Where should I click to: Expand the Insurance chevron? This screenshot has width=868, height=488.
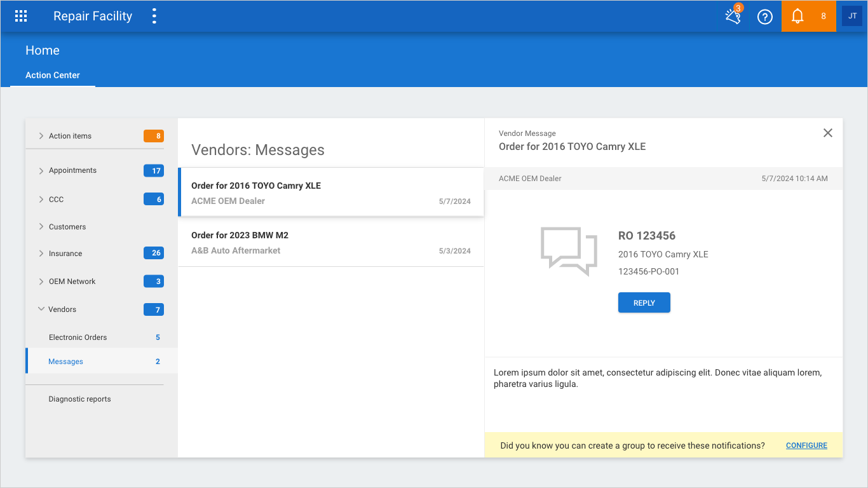[41, 254]
